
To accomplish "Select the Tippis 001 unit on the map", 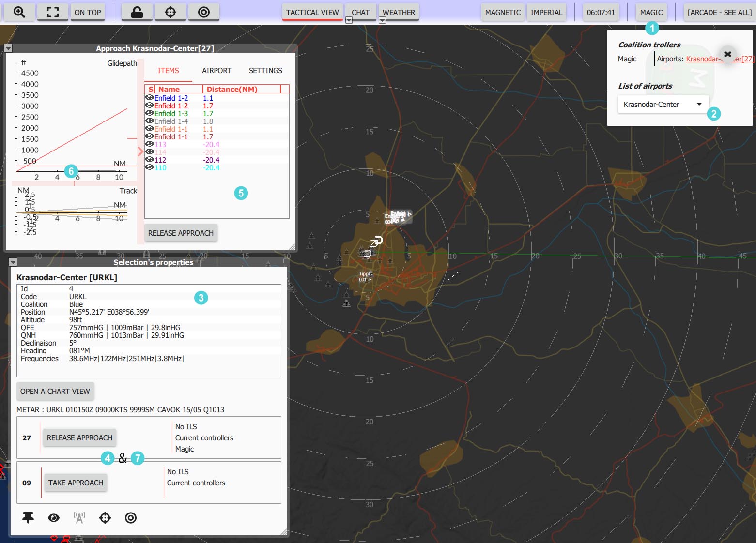I will (x=365, y=277).
